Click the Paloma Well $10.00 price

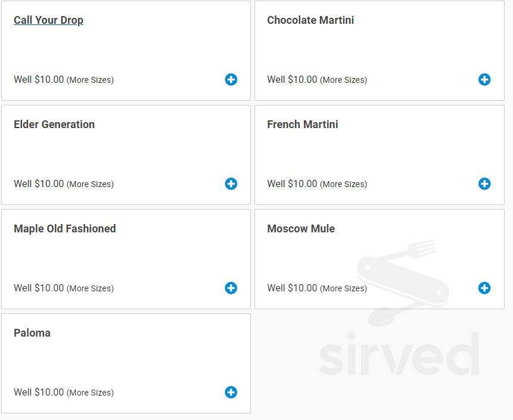39,392
